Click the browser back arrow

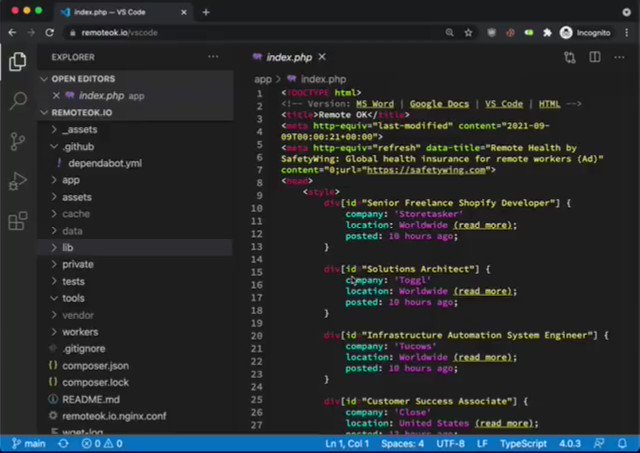[x=12, y=33]
